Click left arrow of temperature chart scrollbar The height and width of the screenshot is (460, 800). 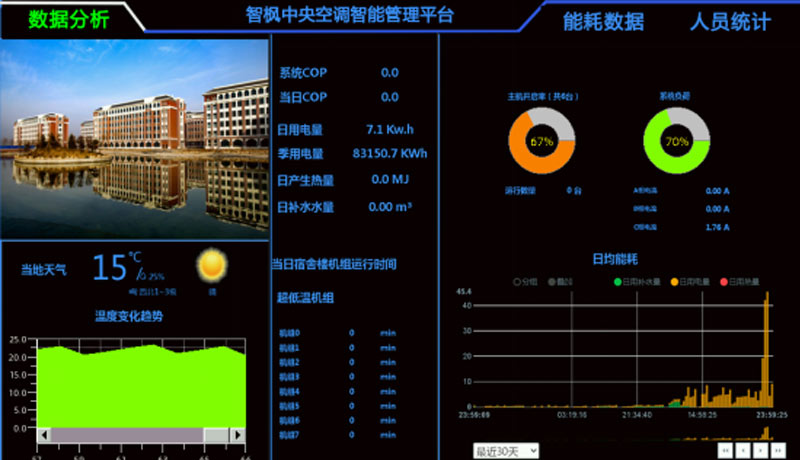click(44, 435)
